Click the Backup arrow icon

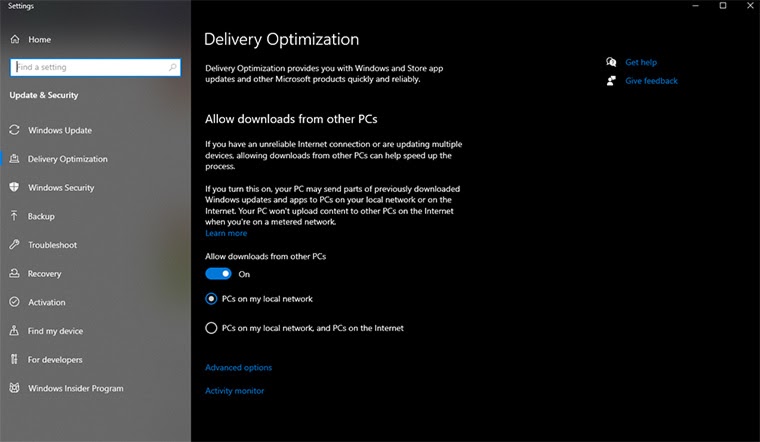pyautogui.click(x=14, y=216)
